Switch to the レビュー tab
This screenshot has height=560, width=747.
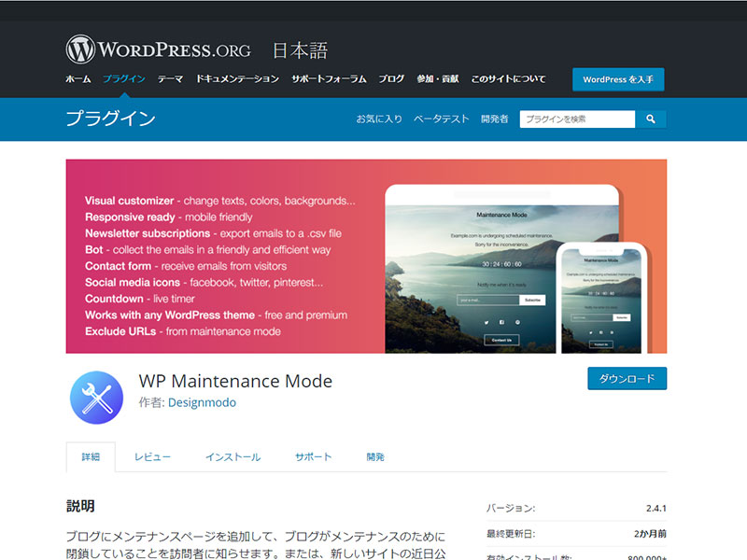pyautogui.click(x=152, y=457)
